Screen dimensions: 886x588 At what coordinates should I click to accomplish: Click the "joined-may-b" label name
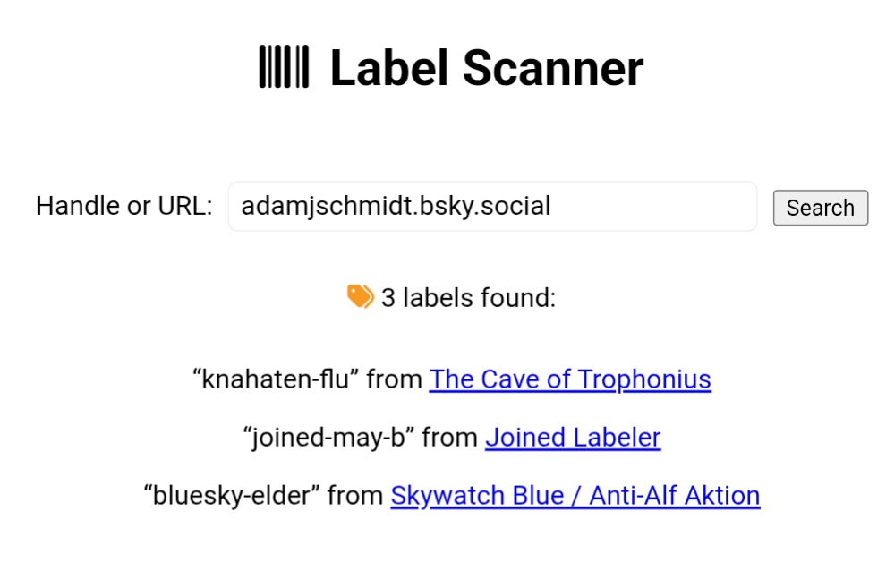click(328, 438)
